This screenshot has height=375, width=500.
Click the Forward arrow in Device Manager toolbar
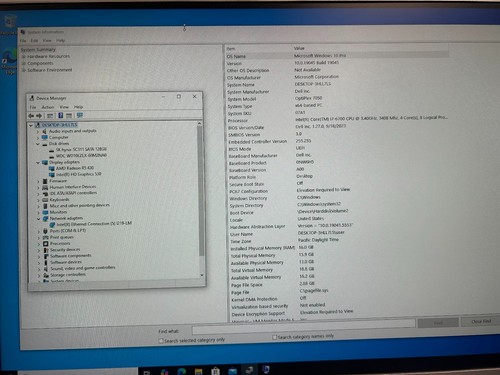point(39,116)
